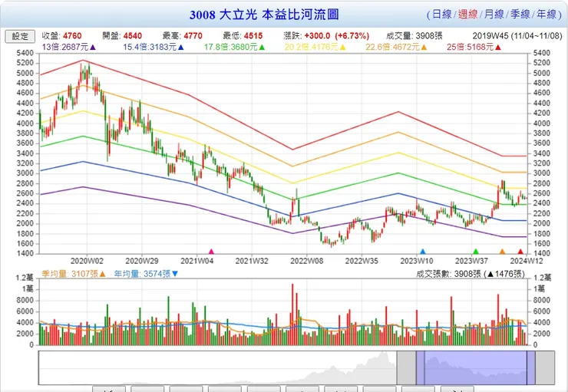Click the left handle of the range selector
568x392 pixels.
coord(420,367)
